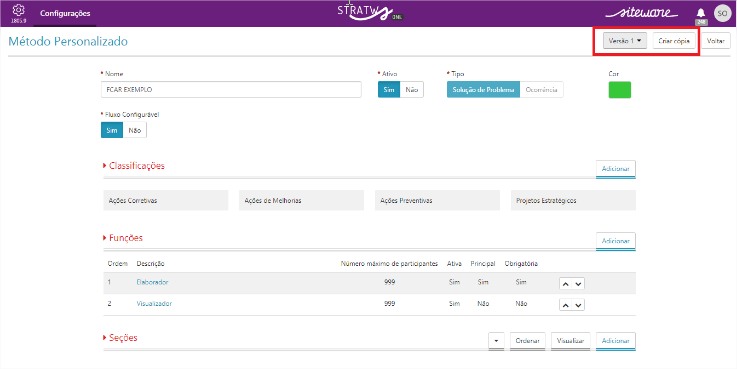
Task: Select the Ações de Melhorias classification
Action: pos(301,200)
